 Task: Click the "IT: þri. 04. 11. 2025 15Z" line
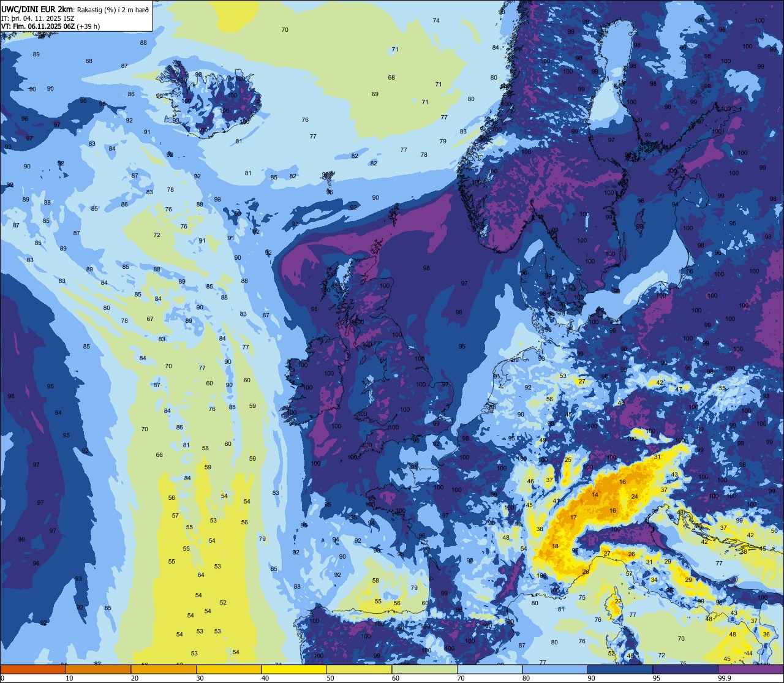pyautogui.click(x=38, y=18)
